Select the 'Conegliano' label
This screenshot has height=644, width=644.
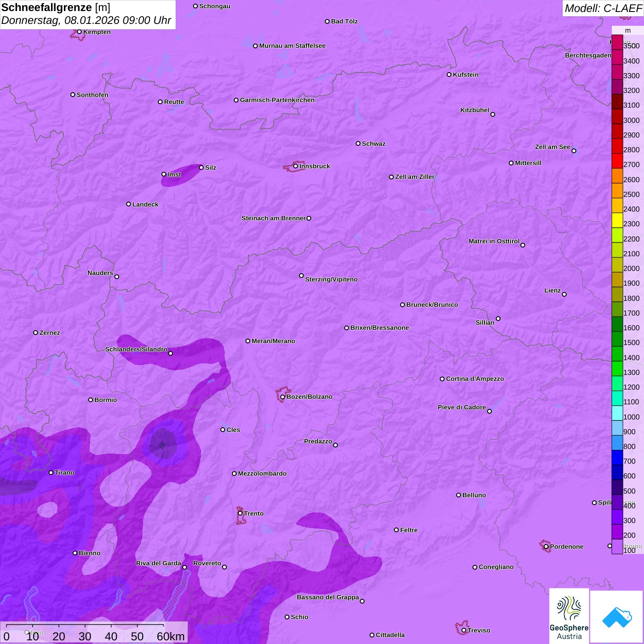pos(496,567)
